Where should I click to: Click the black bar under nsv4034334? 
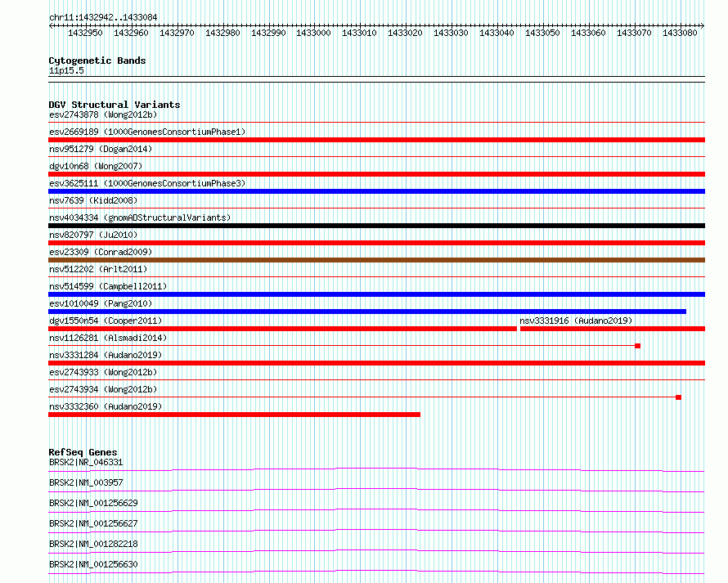click(x=376, y=226)
